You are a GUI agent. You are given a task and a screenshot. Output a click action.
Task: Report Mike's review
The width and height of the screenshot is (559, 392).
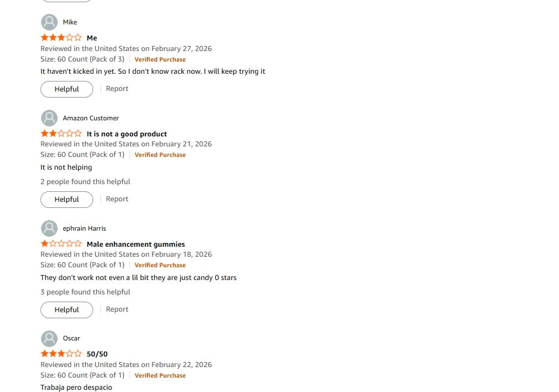[117, 89]
